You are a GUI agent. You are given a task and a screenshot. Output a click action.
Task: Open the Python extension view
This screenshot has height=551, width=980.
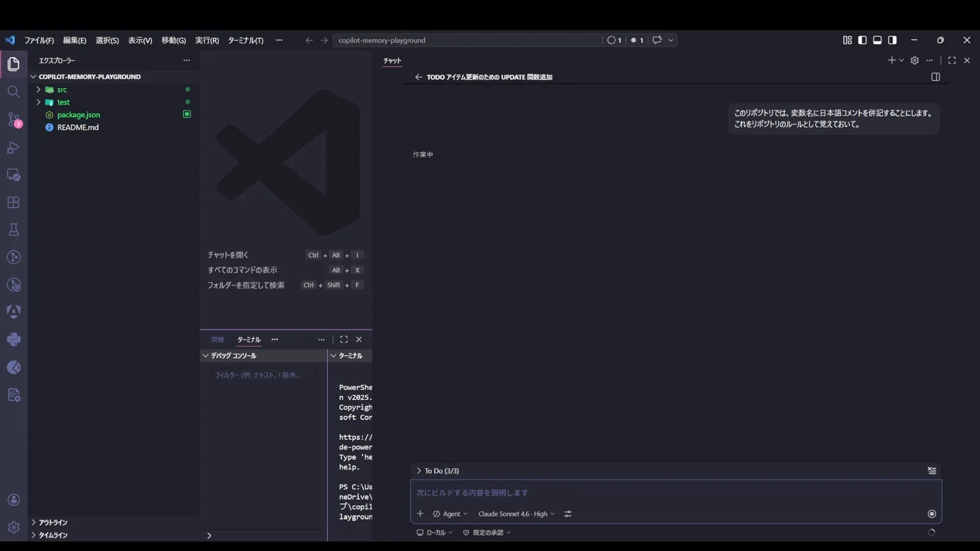[13, 339]
